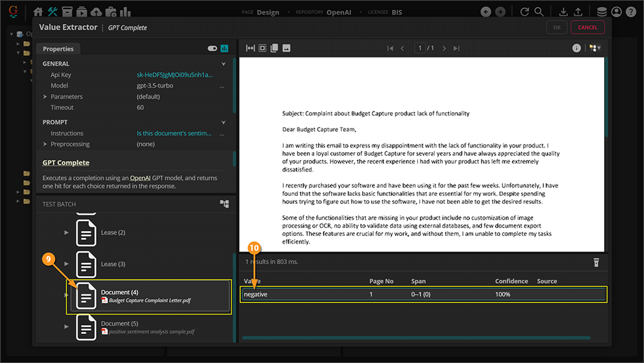This screenshot has width=644, height=363.
Task: Click the CANCEL button
Action: point(587,28)
